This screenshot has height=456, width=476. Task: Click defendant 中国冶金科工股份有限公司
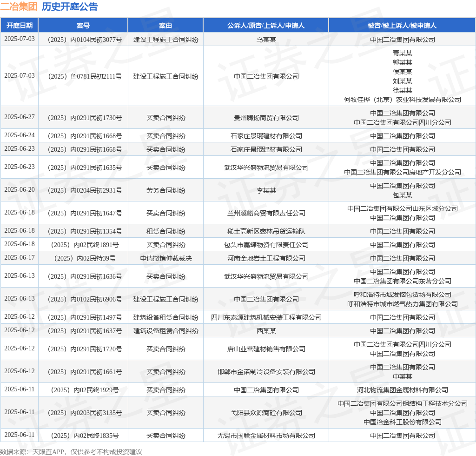[x=403, y=422]
